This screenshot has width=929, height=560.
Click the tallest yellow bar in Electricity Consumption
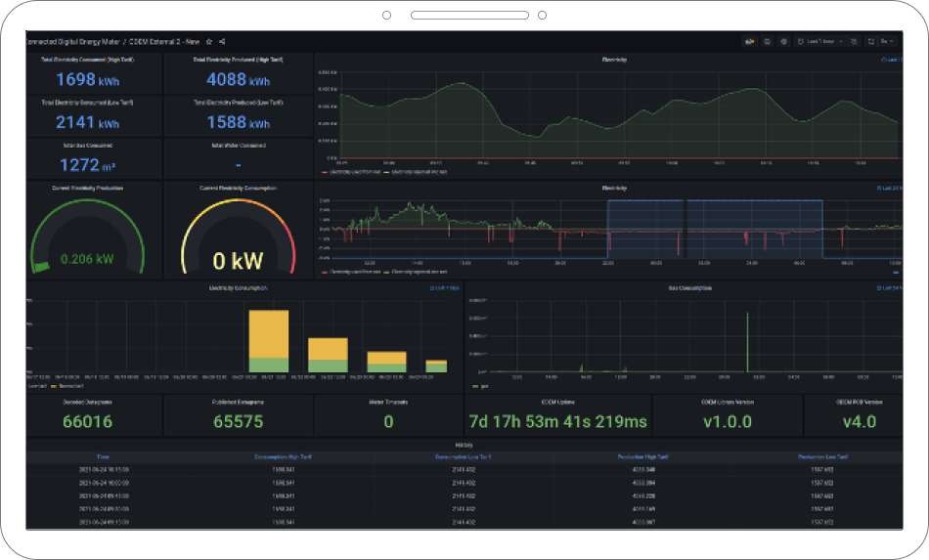point(268,334)
